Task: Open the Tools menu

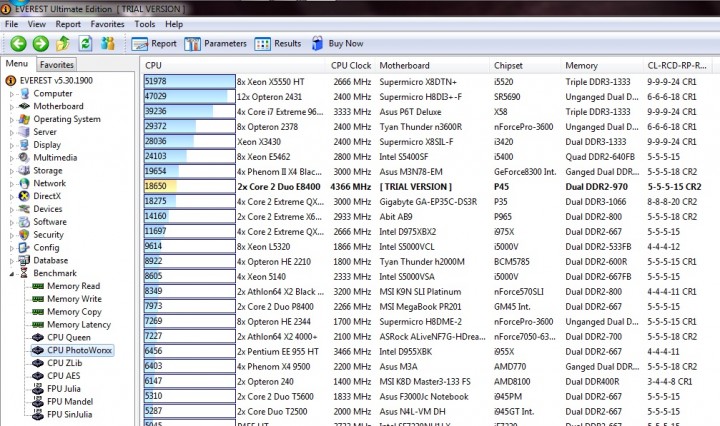Action: point(145,24)
